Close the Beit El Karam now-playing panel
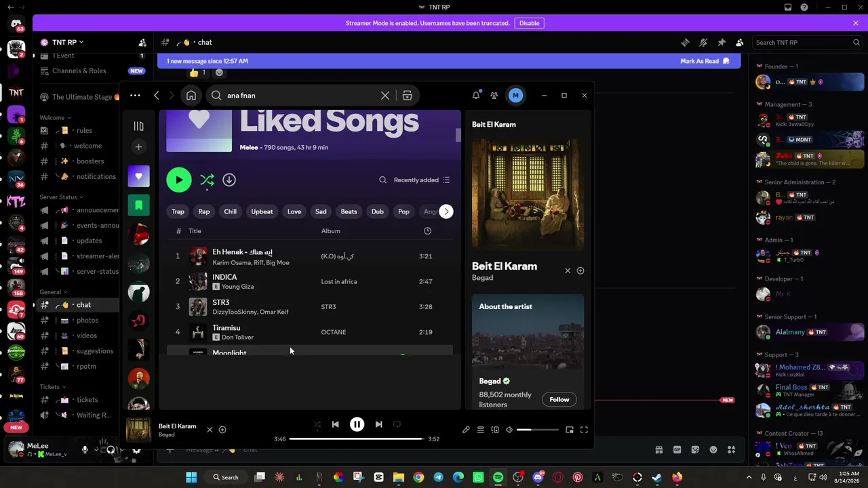 568,271
